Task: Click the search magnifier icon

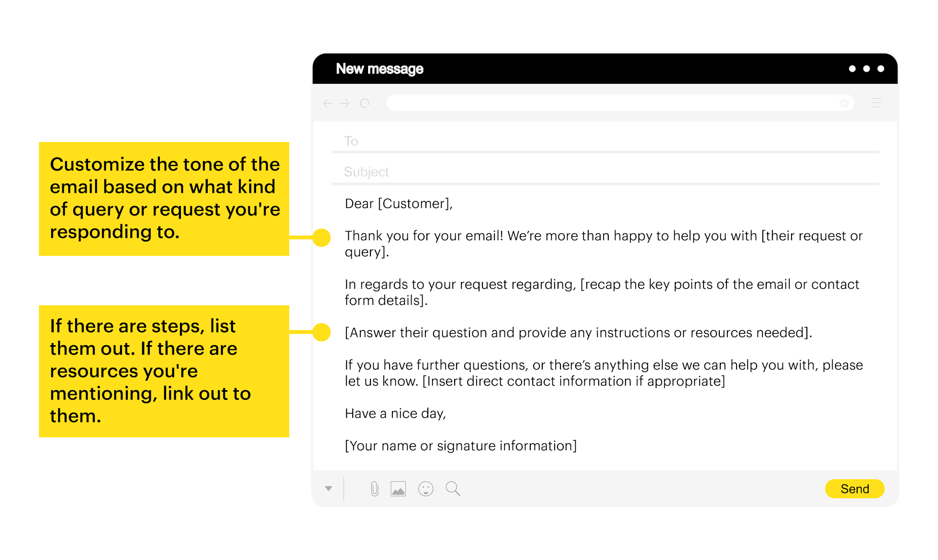Action: click(452, 488)
